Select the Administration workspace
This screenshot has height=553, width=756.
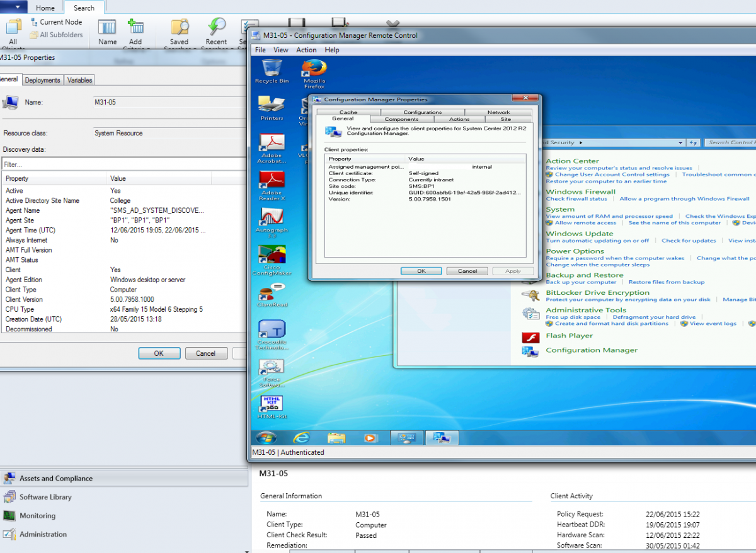pyautogui.click(x=123, y=534)
